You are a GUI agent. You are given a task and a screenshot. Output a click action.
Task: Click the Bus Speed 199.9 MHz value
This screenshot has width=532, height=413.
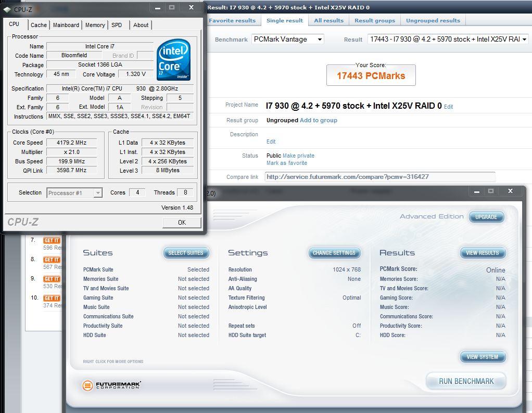(72, 161)
